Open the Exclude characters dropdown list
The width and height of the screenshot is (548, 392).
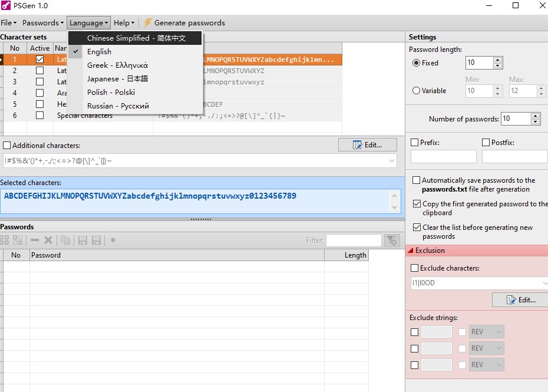click(542, 283)
